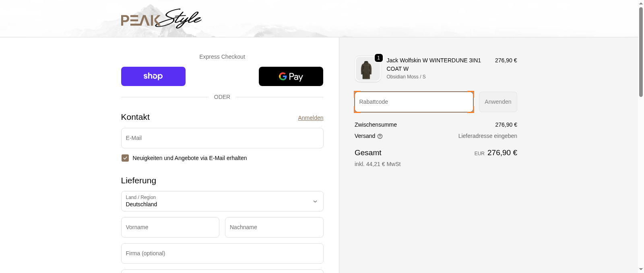The height and width of the screenshot is (273, 644).
Task: Expand the Deutschland country selector chevron
Action: pos(315,201)
